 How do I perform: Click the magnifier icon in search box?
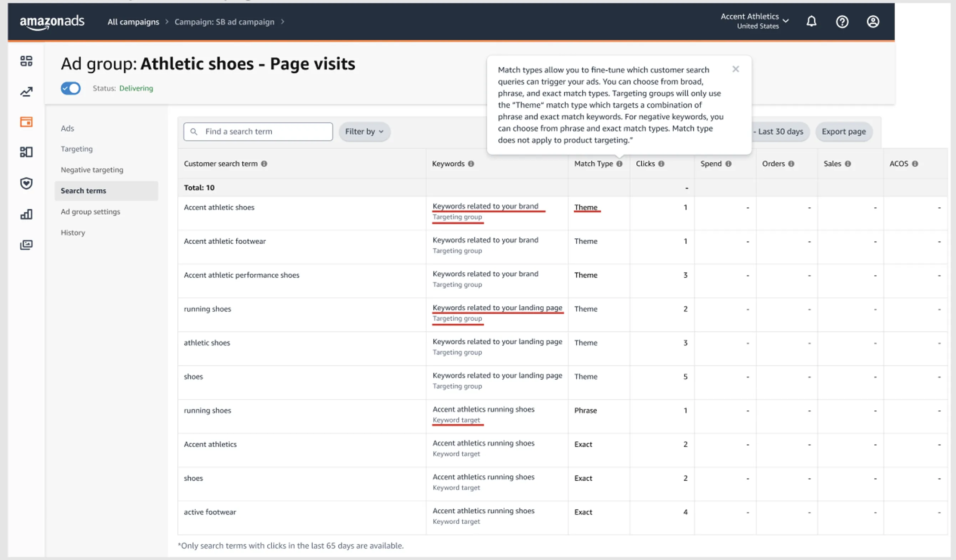[x=194, y=131]
